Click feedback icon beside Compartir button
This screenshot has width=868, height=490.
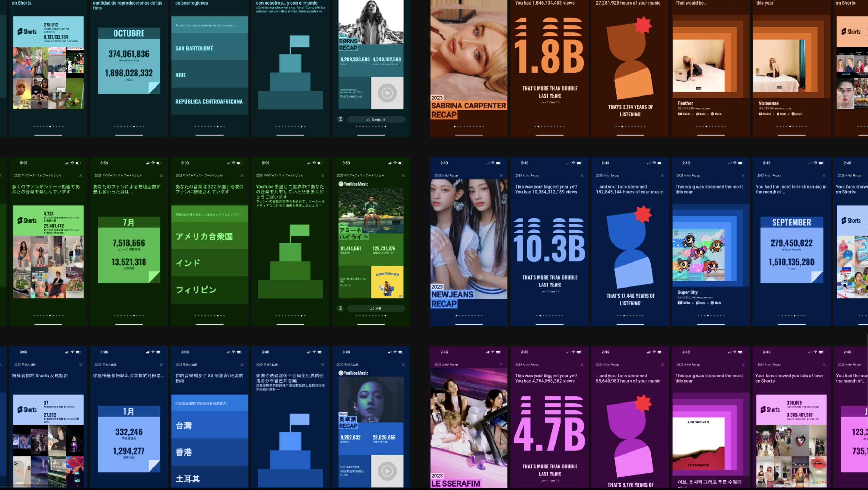click(x=340, y=119)
